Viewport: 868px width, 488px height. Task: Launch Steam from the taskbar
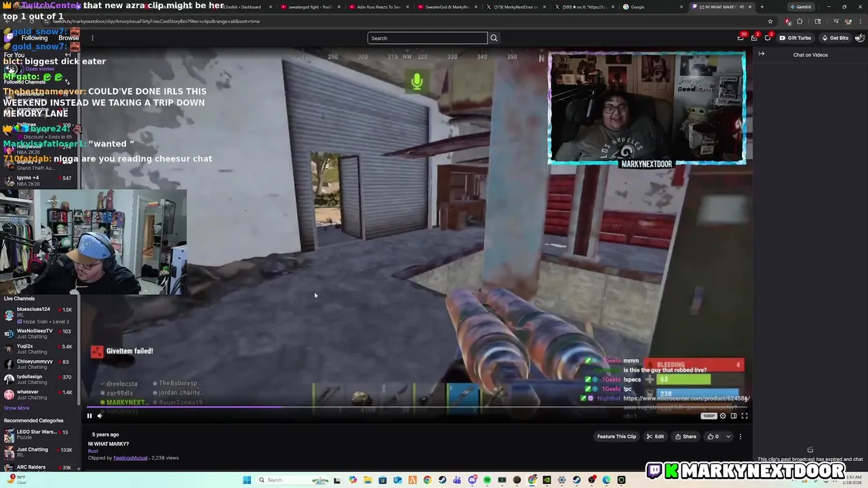tap(442, 480)
